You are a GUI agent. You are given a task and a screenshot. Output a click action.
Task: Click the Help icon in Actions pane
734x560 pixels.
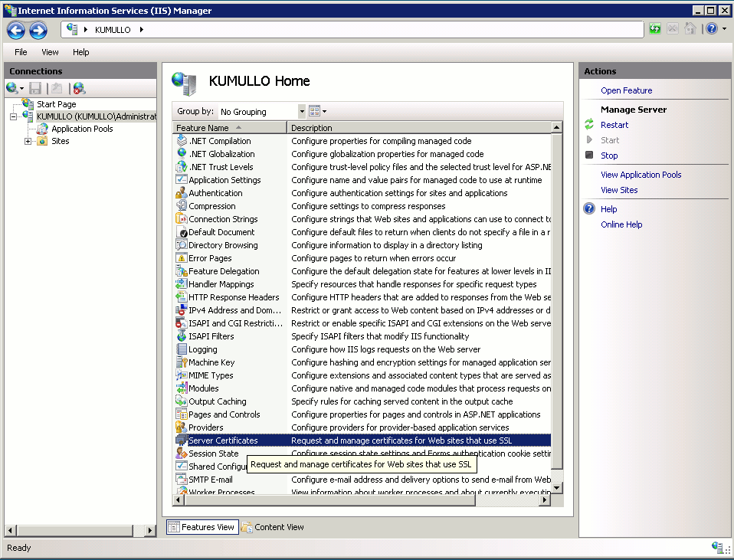[588, 209]
